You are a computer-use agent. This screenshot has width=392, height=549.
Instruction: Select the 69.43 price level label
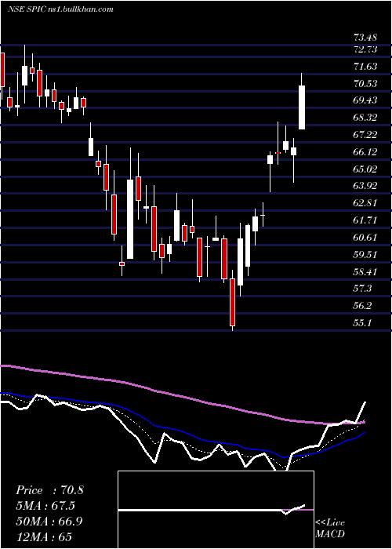[365, 100]
